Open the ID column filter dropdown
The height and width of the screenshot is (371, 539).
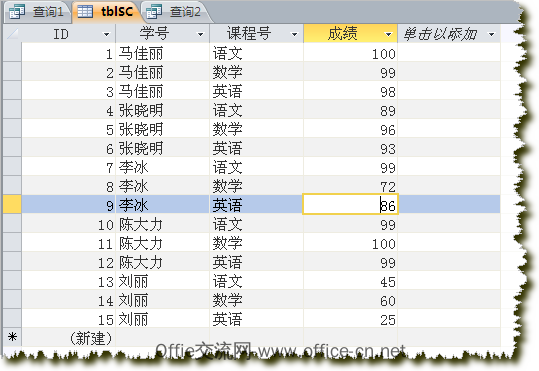click(107, 34)
